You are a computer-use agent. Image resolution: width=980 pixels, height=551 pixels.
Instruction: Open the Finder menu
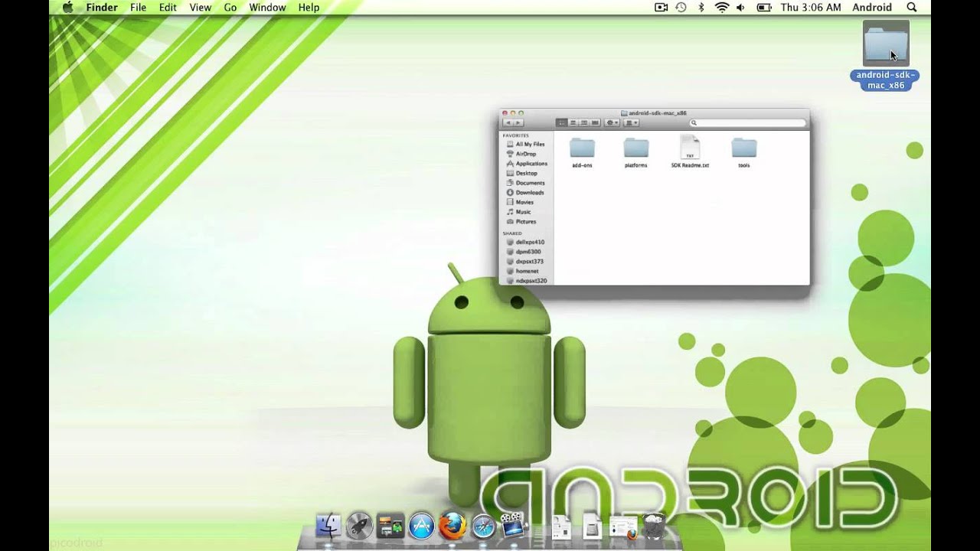tap(102, 8)
